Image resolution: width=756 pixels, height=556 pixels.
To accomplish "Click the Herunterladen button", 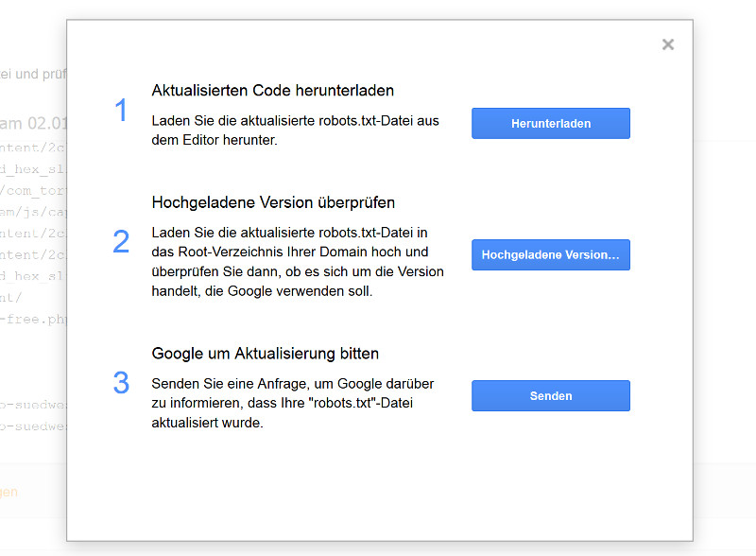I will point(550,123).
